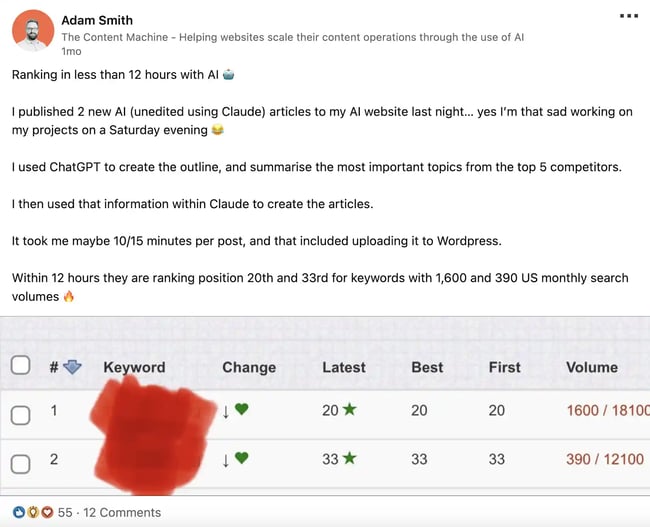Sort table by Change column header
The image size is (650, 527).
[249, 367]
